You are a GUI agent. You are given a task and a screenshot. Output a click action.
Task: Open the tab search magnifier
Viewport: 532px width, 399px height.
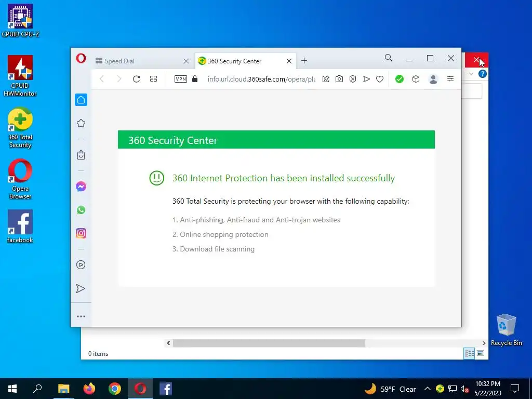tap(389, 58)
